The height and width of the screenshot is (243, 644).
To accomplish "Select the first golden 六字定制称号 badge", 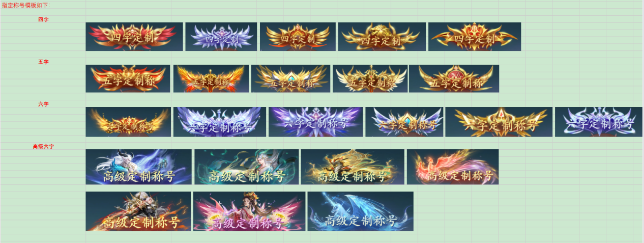I will [x=128, y=122].
